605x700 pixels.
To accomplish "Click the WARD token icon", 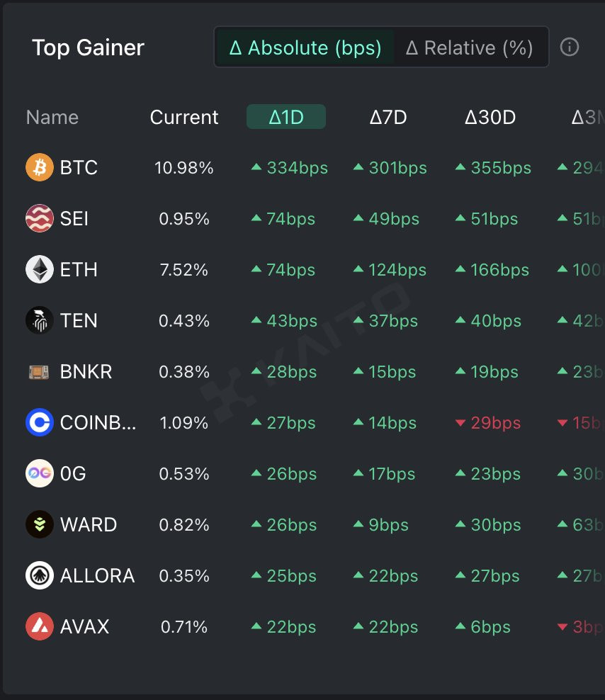I will 39,524.
